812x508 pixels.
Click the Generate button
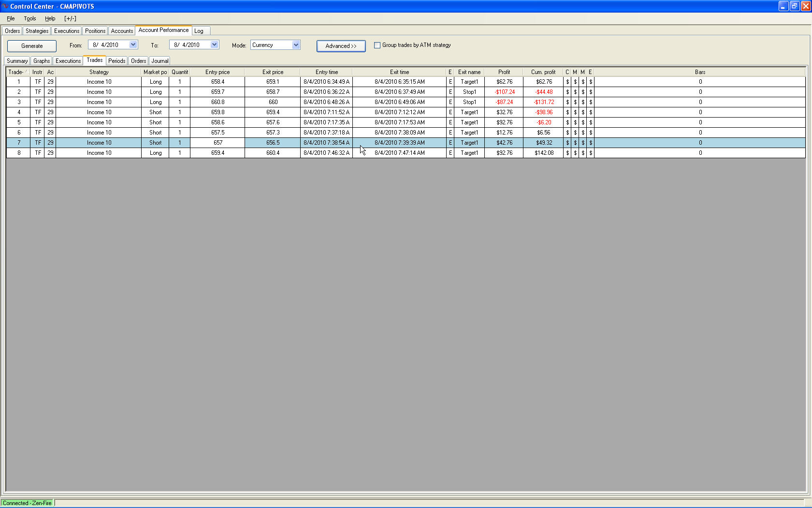32,46
